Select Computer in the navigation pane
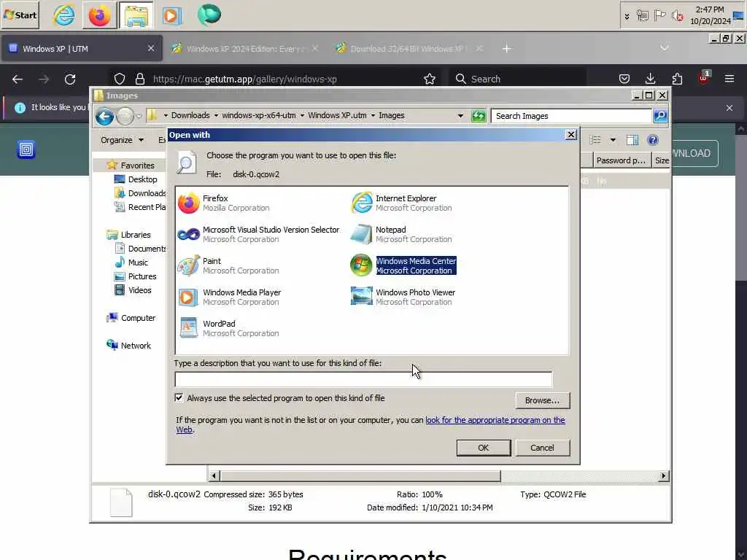The height and width of the screenshot is (560, 747). 131,318
